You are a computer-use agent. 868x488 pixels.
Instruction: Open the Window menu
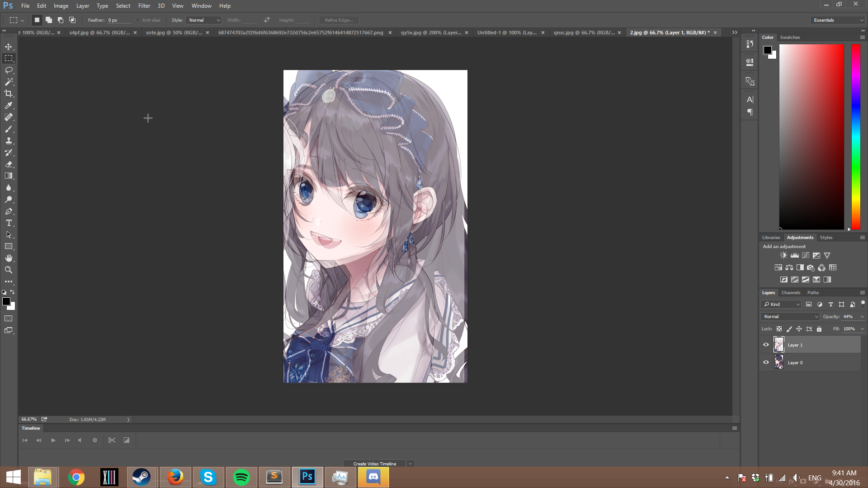201,6
